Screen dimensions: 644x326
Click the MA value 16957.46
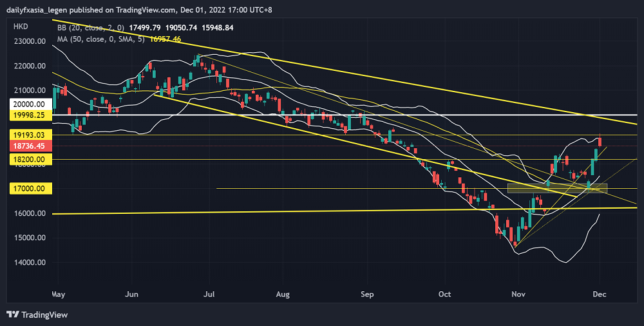point(166,39)
